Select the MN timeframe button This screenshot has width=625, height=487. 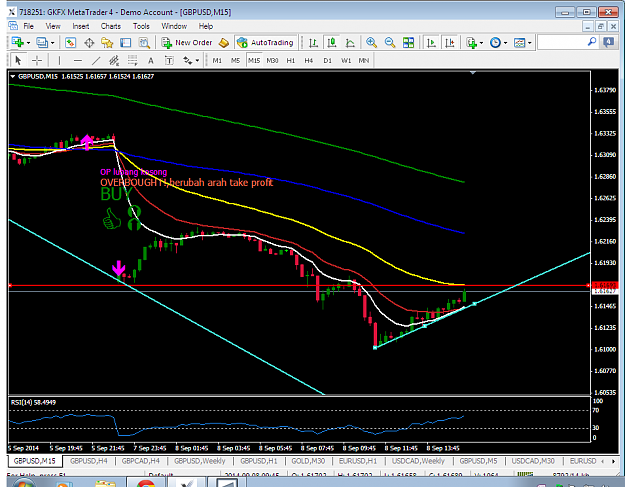coord(364,61)
